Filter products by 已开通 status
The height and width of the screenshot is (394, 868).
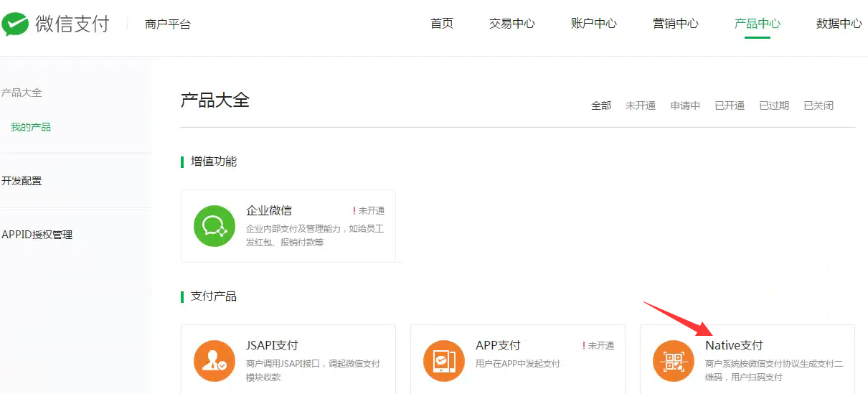click(x=730, y=105)
